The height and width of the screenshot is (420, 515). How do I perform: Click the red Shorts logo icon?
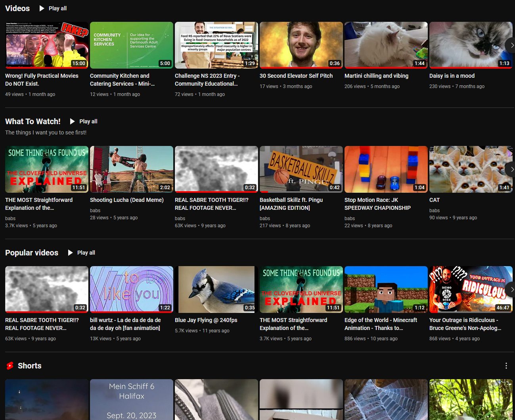click(x=10, y=366)
